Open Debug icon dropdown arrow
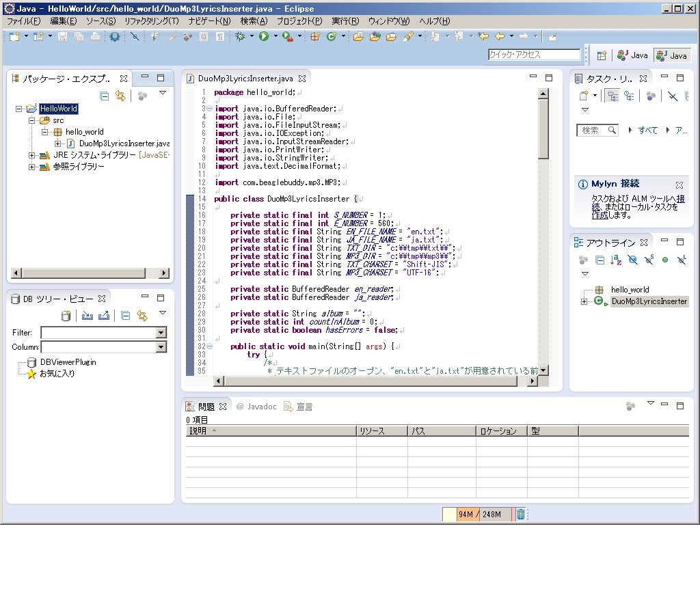 [x=252, y=36]
